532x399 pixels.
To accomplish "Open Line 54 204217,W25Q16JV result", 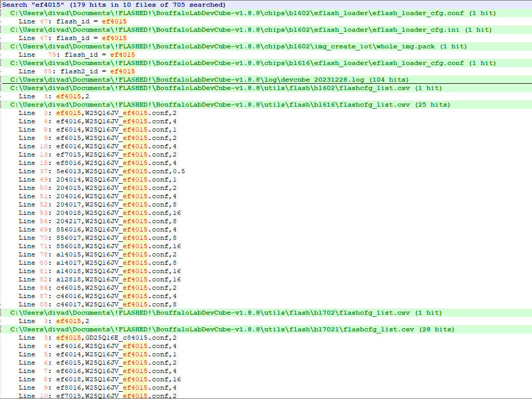I will [98, 221].
